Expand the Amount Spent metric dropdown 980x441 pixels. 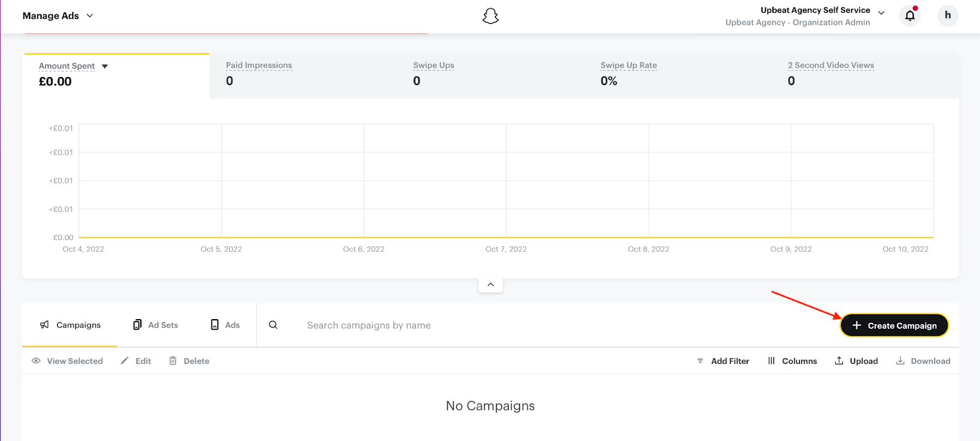tap(105, 66)
